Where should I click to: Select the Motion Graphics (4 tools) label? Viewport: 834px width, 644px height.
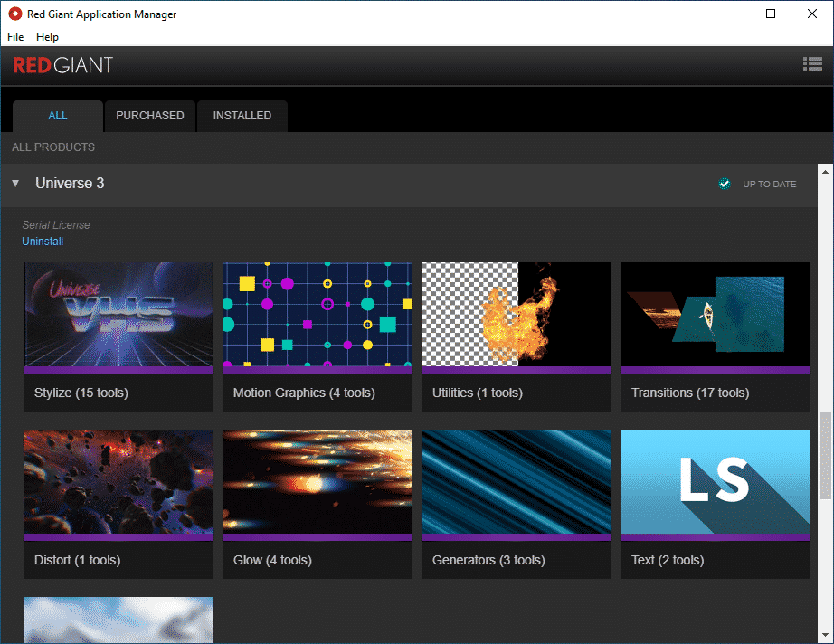(304, 393)
